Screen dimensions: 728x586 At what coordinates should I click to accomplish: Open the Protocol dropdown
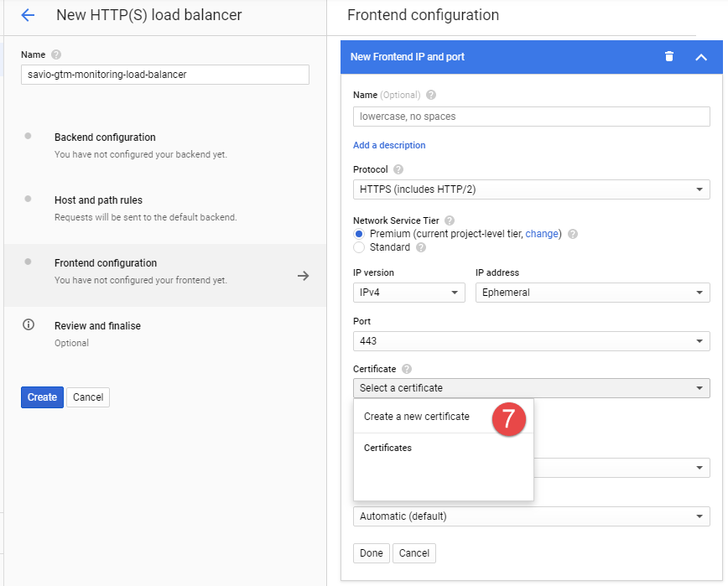click(x=531, y=189)
